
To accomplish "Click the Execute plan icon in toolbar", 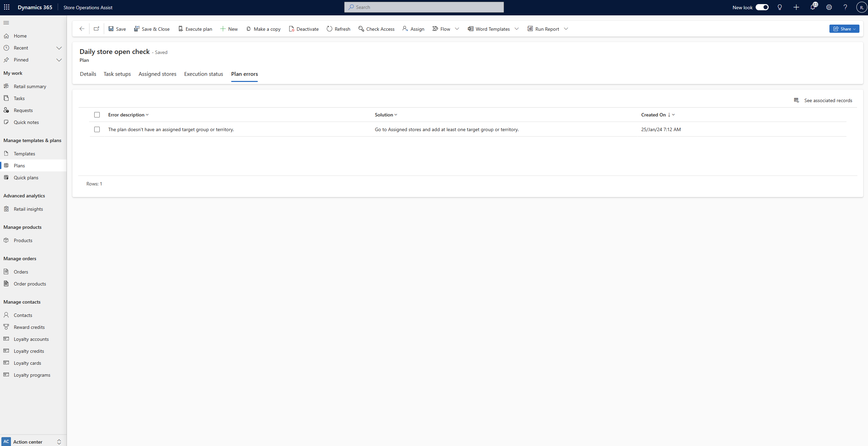I will tap(180, 28).
